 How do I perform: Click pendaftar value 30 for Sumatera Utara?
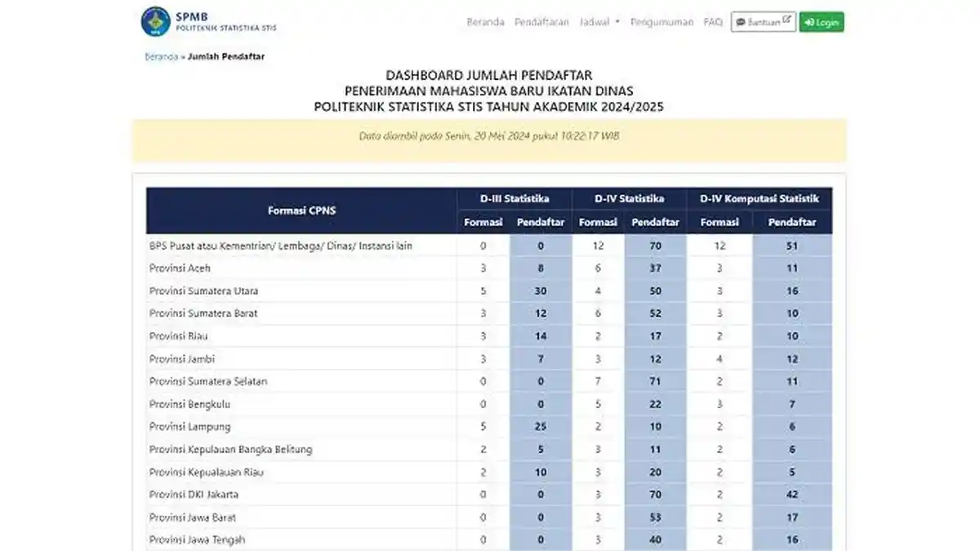pos(540,291)
